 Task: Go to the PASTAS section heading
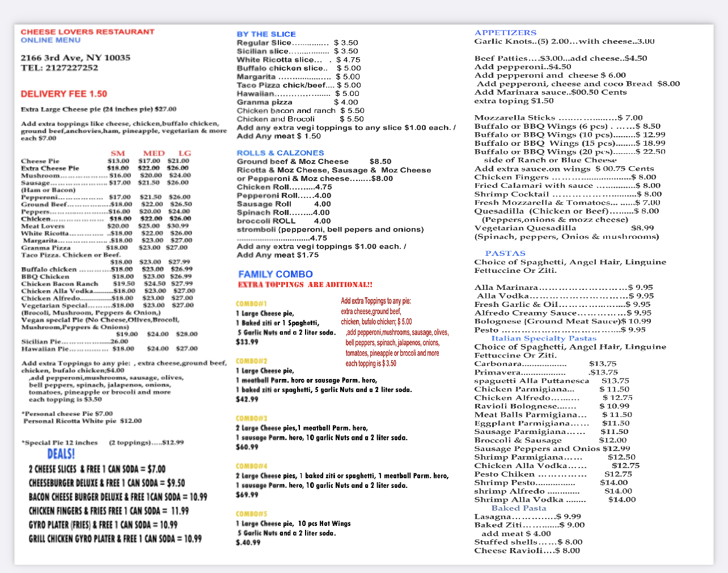pos(505,253)
